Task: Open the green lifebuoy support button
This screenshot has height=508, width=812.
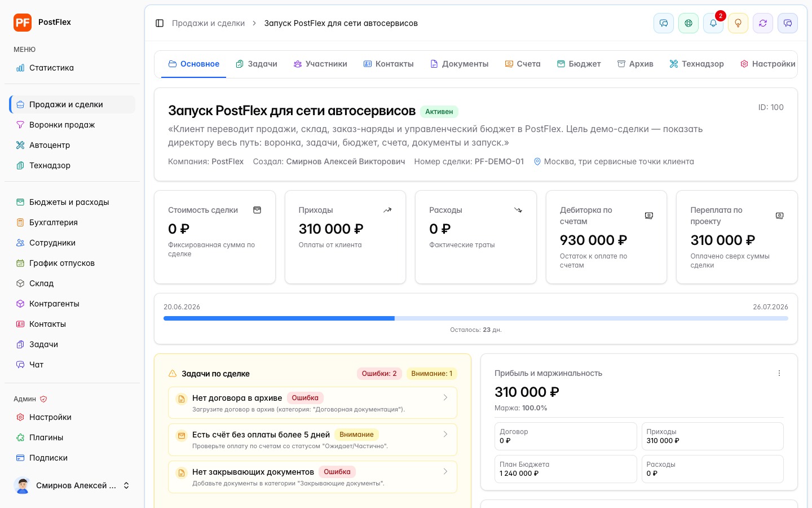Action: tap(689, 23)
